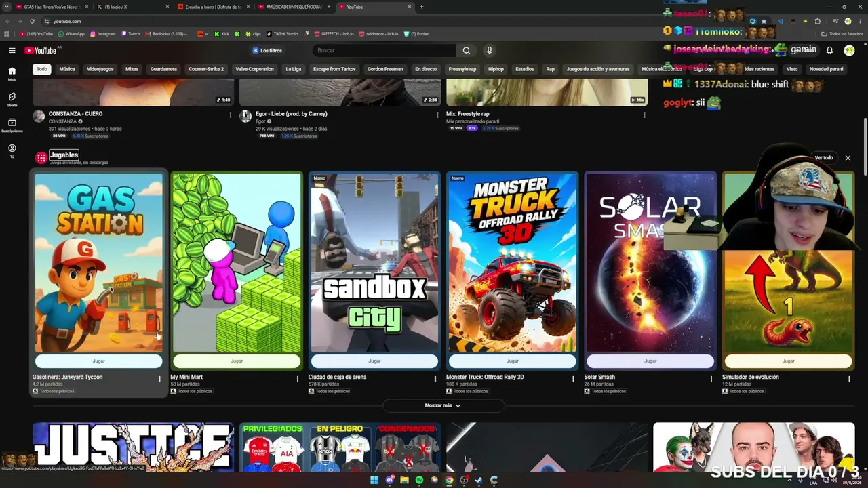Viewport: 868px width, 488px height.
Task: Open the YouTube notifications bell
Action: point(829,50)
